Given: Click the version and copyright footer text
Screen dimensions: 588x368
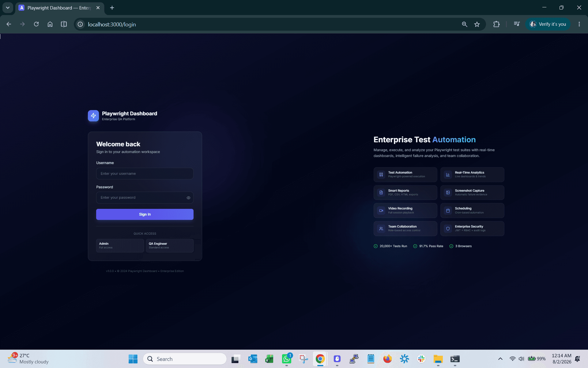Looking at the screenshot, I should [145, 271].
